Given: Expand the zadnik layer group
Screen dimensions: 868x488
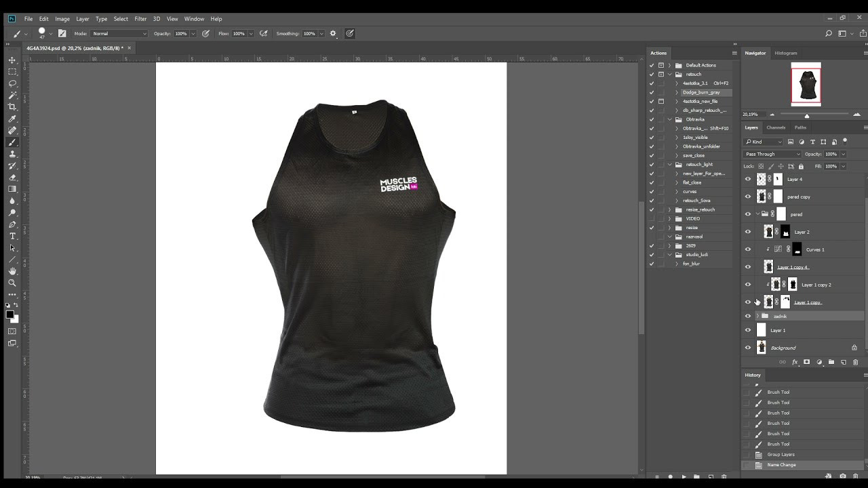Looking at the screenshot, I should point(757,317).
